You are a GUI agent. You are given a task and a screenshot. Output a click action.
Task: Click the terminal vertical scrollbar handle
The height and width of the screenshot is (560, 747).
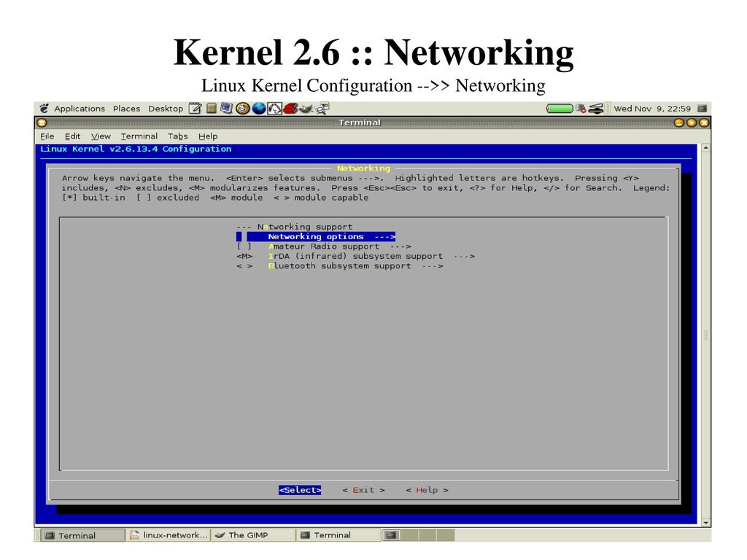click(x=705, y=335)
